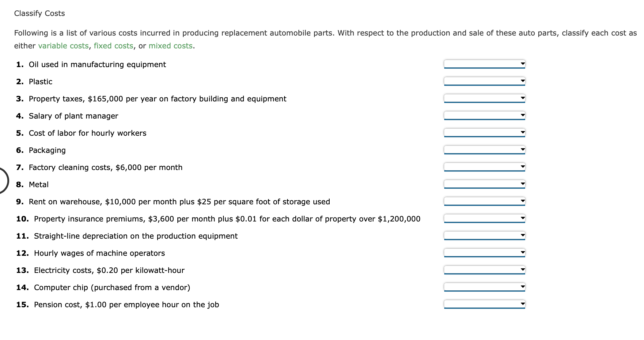Open the dropdown for Electricity costs item
The height and width of the screenshot is (340, 644).
484,270
